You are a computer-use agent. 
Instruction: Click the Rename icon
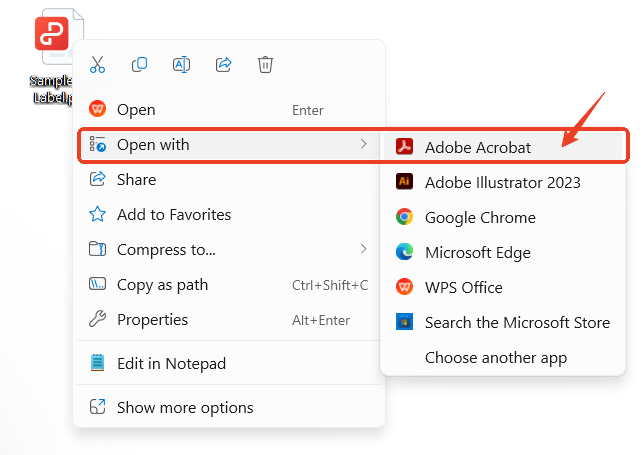[x=181, y=64]
